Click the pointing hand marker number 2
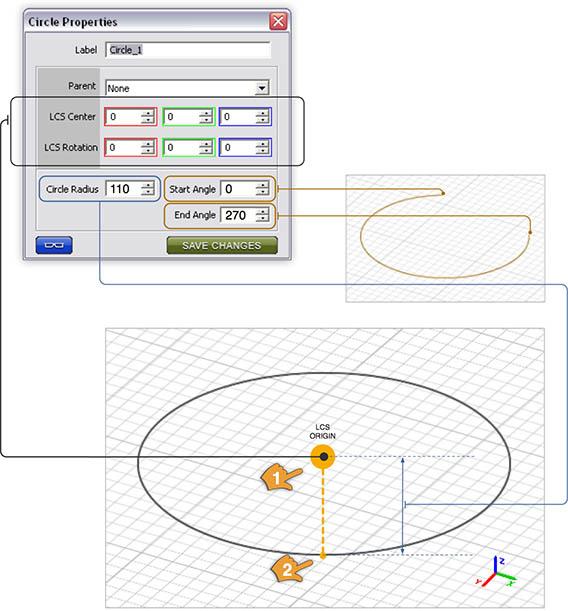568x611 pixels. point(292,569)
